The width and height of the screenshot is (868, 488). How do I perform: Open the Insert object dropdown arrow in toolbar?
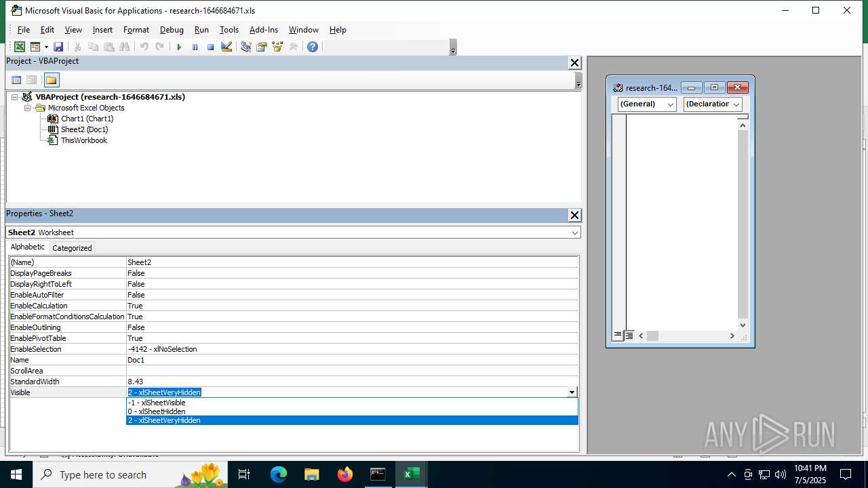[46, 47]
